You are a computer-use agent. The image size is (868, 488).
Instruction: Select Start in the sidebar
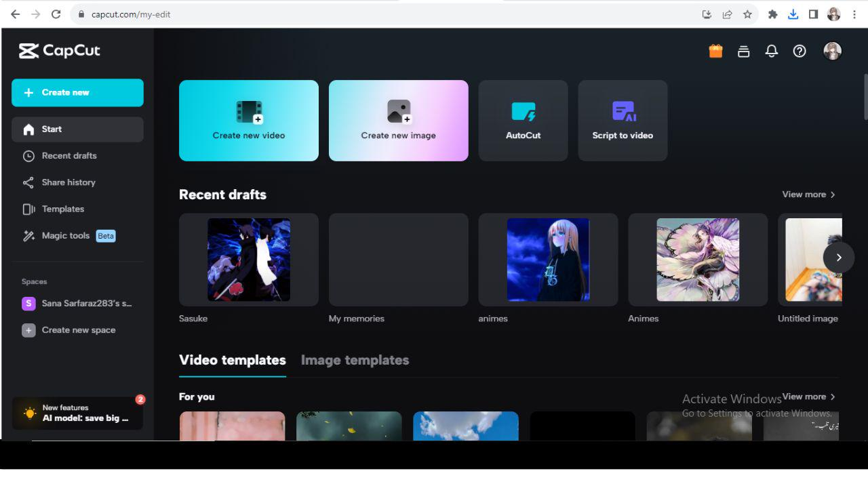(77, 129)
